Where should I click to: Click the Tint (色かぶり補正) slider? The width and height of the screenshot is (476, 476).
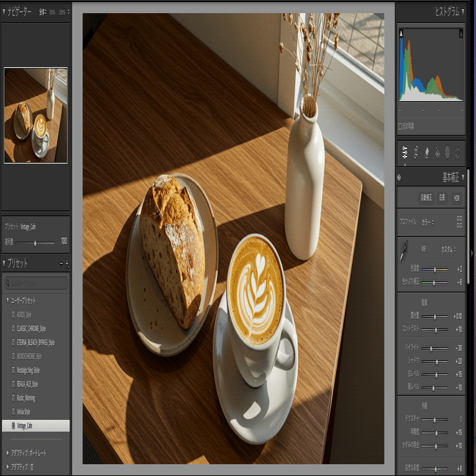tap(434, 283)
